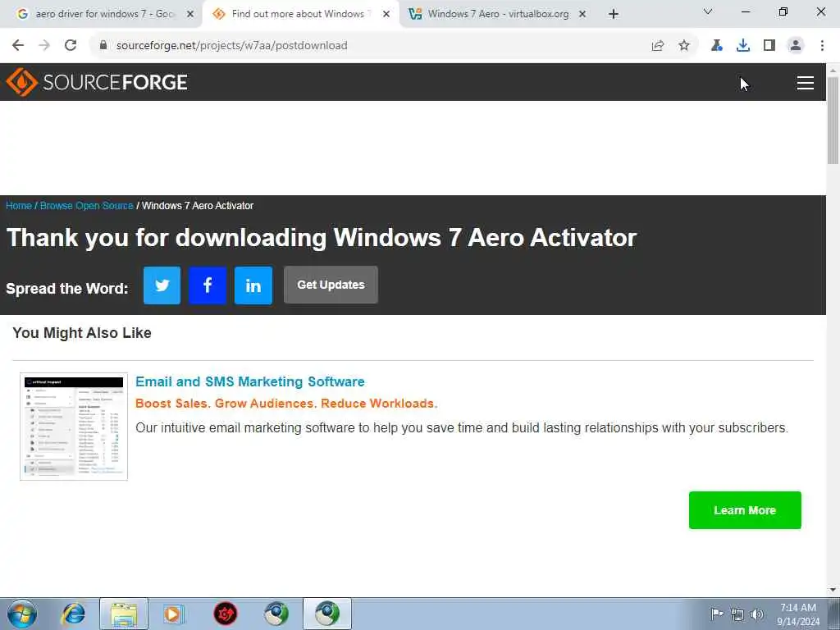This screenshot has width=840, height=630.
Task: Click the scrollbar down arrow
Action: click(833, 590)
